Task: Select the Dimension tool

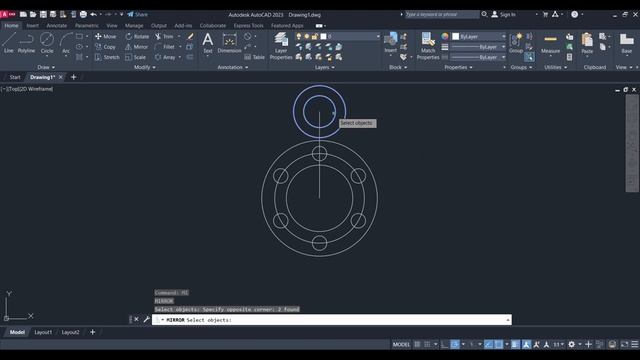Action: (229, 42)
